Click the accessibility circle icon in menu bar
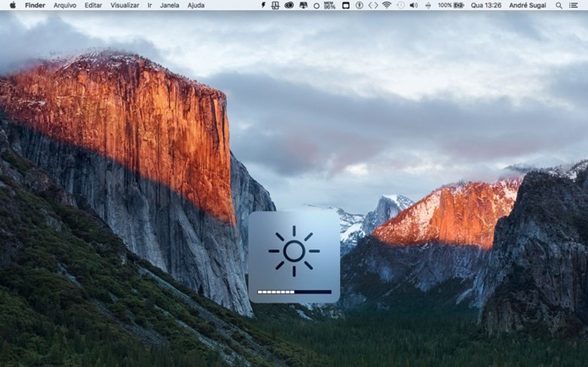This screenshot has height=367, width=588. [359, 5]
